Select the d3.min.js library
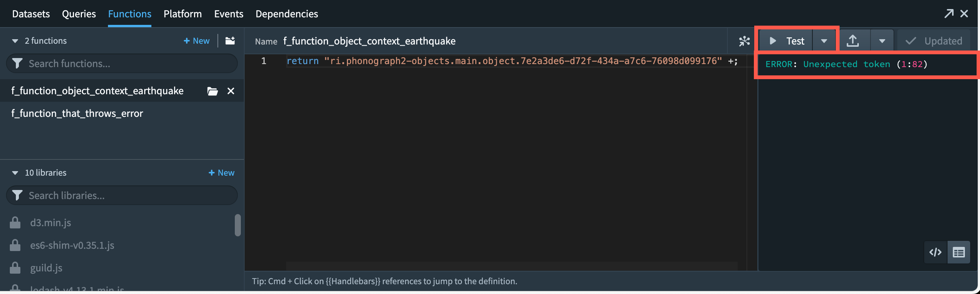980x294 pixels. point(51,223)
